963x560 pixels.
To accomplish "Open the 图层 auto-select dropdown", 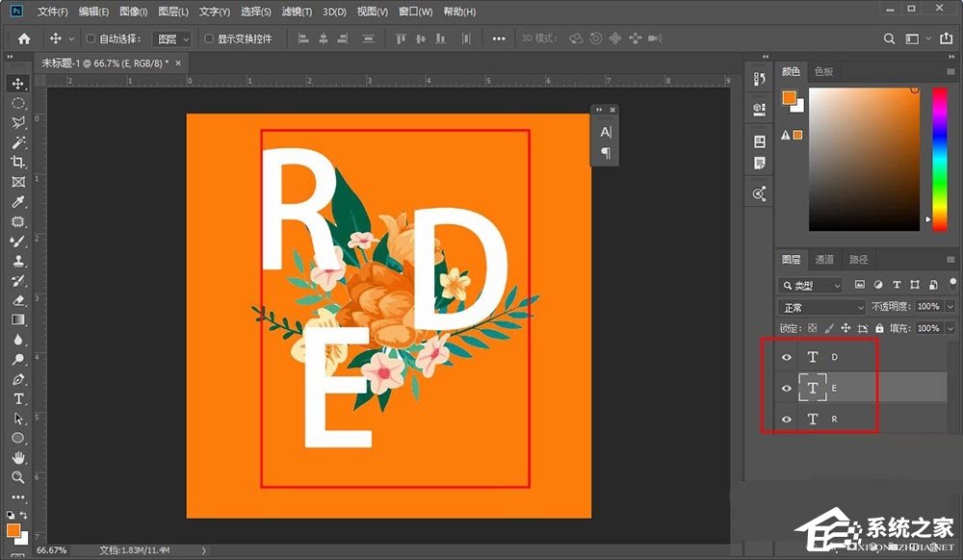I will coord(171,38).
